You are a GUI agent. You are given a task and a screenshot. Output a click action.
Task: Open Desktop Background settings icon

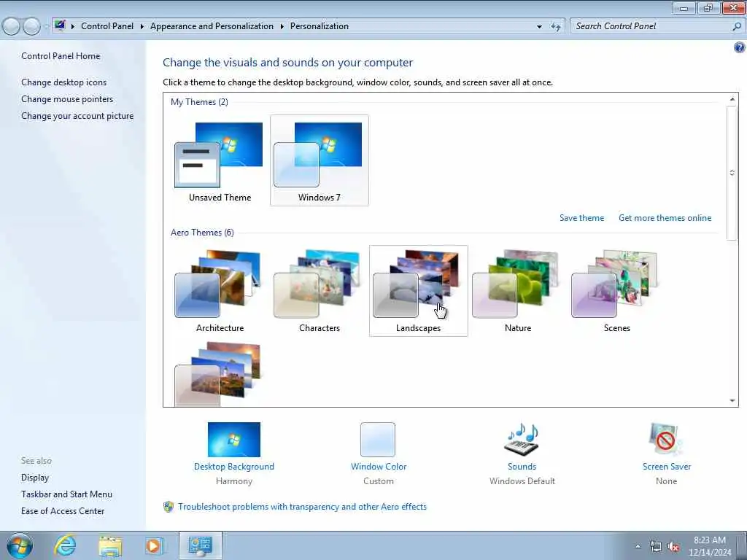click(234, 439)
